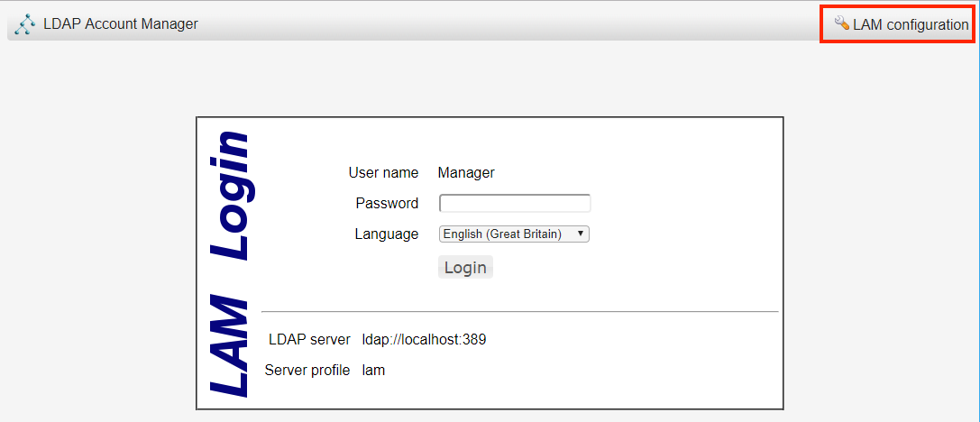This screenshot has width=980, height=422.
Task: Click the Manager user name value
Action: 466,172
